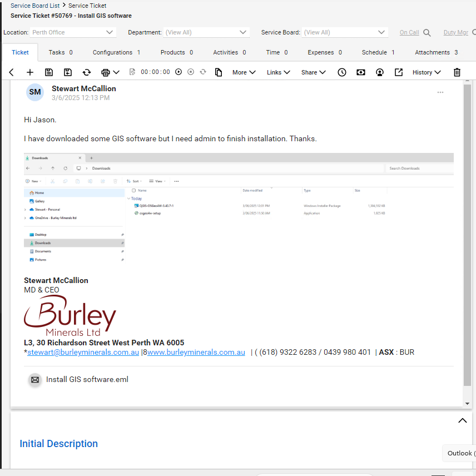Viewport: 476px width, 476px height.
Task: Click the vertical scrollbar thumb
Action: click(x=467, y=235)
